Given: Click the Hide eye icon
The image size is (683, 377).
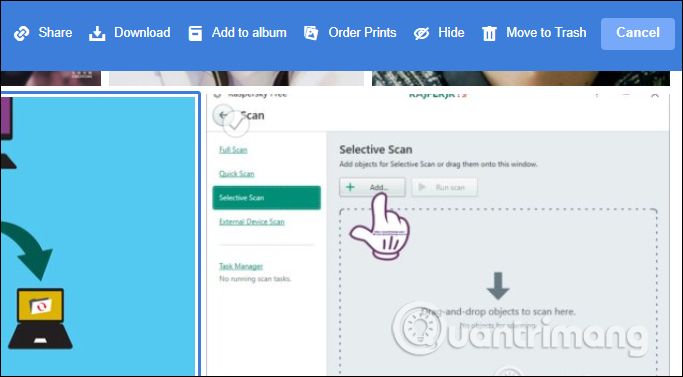Looking at the screenshot, I should pyautogui.click(x=421, y=33).
